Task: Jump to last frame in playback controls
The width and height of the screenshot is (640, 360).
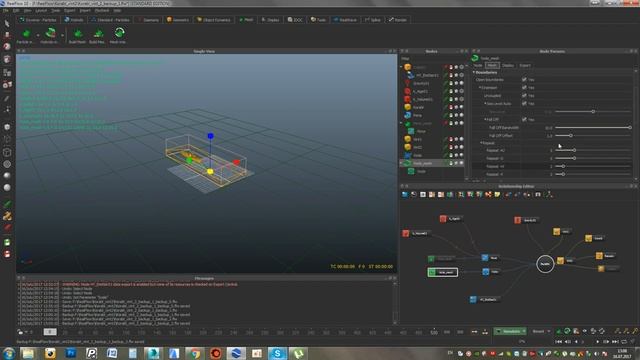Action: (x=616, y=341)
